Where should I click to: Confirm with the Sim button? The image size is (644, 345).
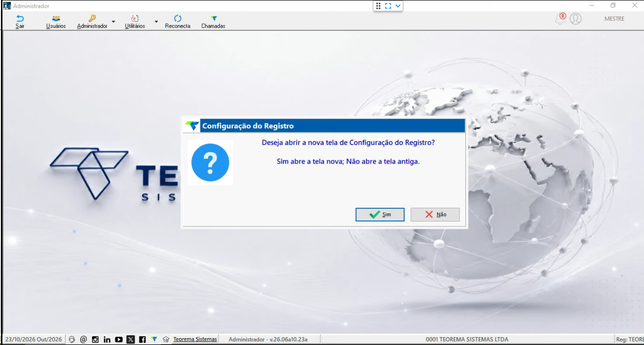(x=380, y=215)
